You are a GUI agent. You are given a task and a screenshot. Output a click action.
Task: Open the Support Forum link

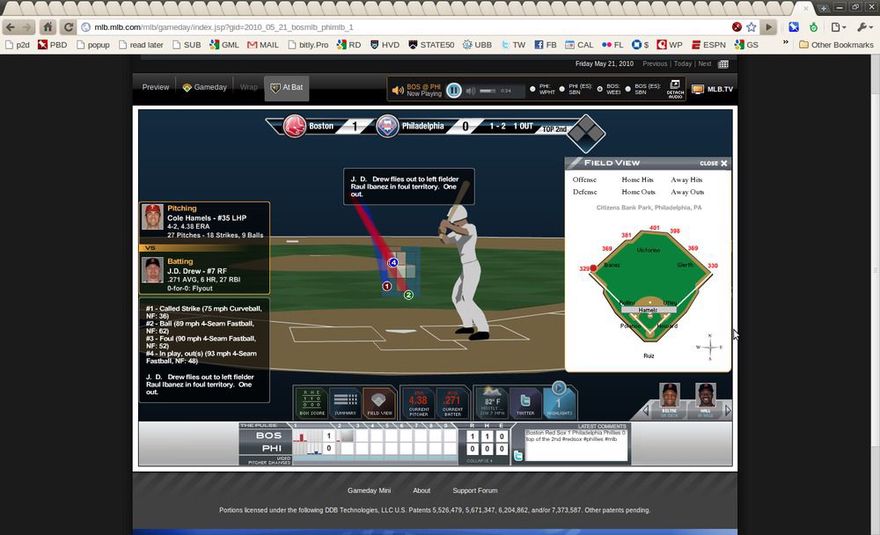point(475,491)
